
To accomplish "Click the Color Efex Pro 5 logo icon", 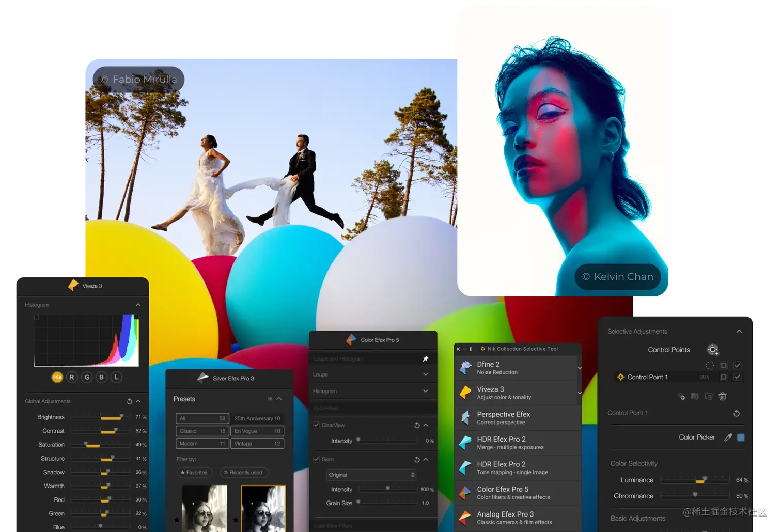I will click(351, 339).
